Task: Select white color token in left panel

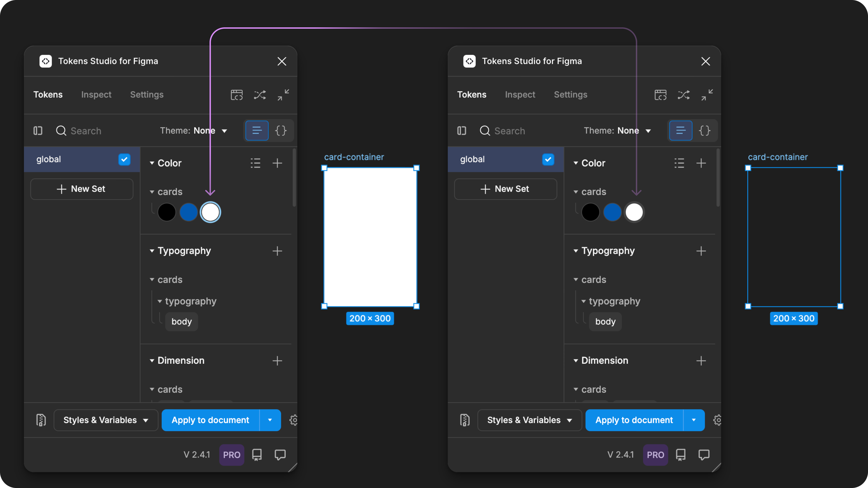Action: (210, 212)
